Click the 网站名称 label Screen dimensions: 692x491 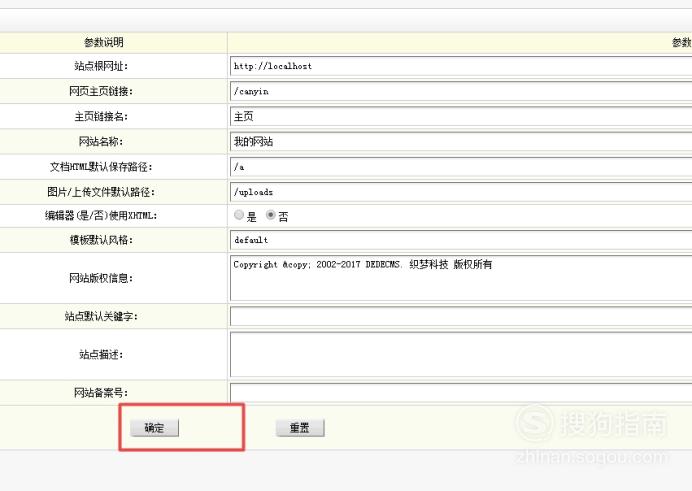[101, 142]
